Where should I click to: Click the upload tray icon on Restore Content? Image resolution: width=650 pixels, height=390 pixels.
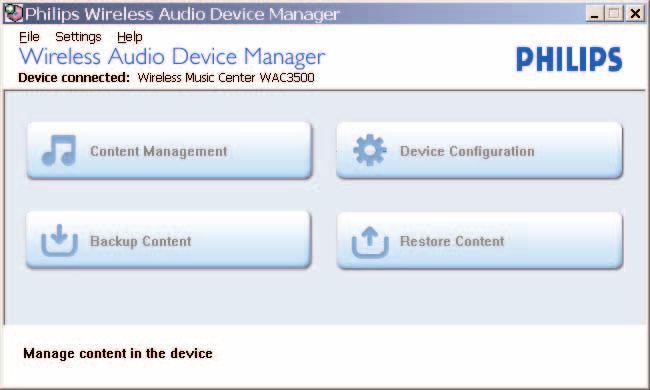pos(370,242)
